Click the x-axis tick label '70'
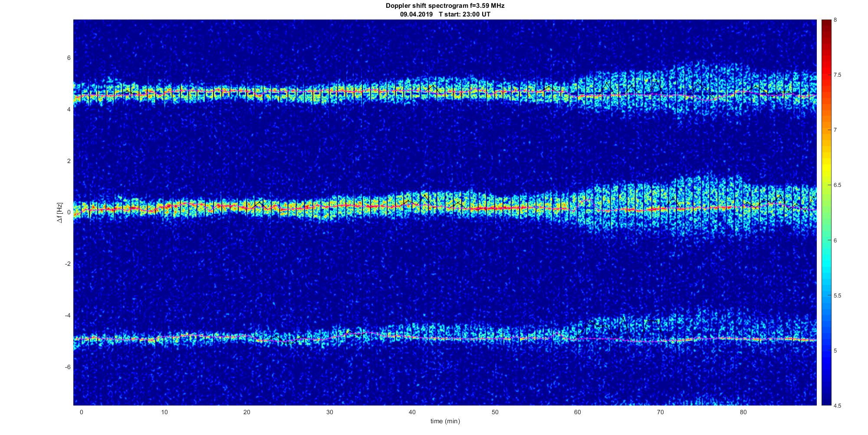The width and height of the screenshot is (868, 435). click(x=661, y=412)
